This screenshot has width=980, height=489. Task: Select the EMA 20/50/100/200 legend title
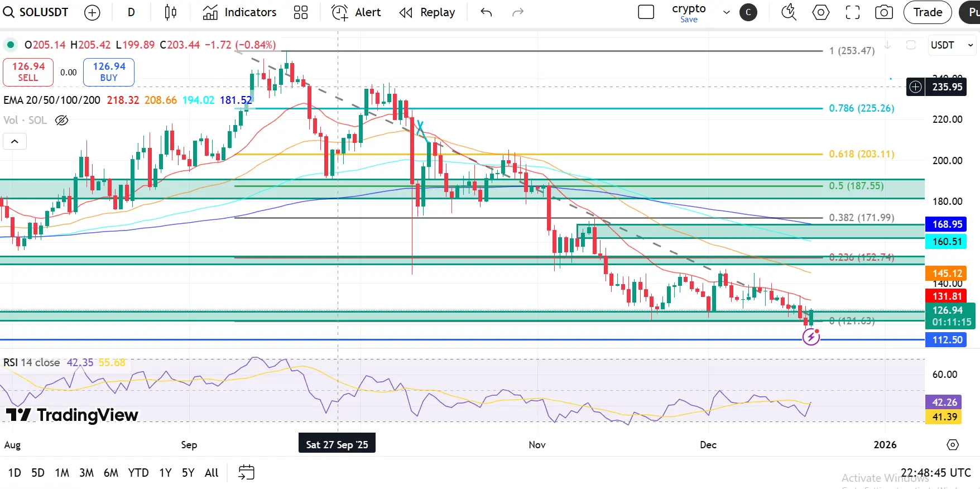52,100
